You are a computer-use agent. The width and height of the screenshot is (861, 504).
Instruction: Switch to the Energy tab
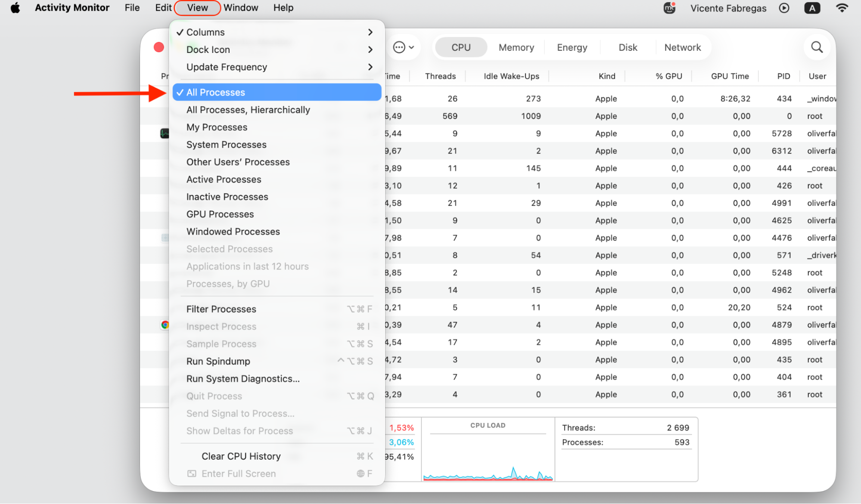pos(572,47)
